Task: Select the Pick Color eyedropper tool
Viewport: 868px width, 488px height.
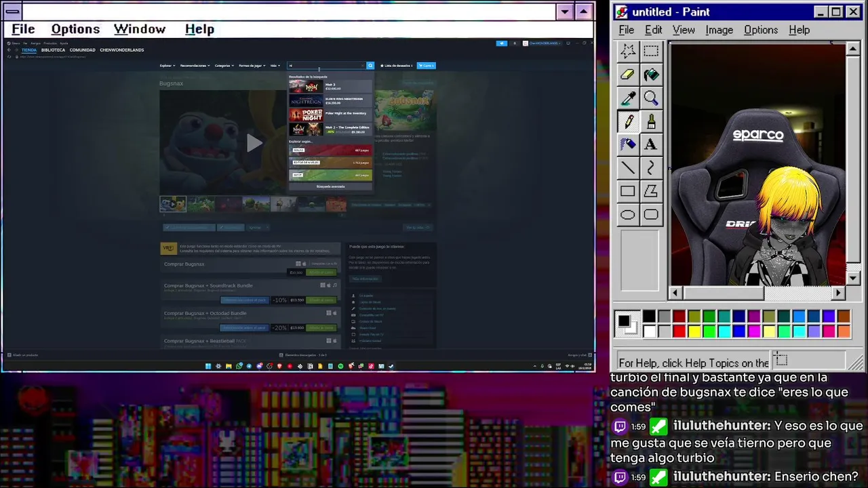Action: pos(627,99)
